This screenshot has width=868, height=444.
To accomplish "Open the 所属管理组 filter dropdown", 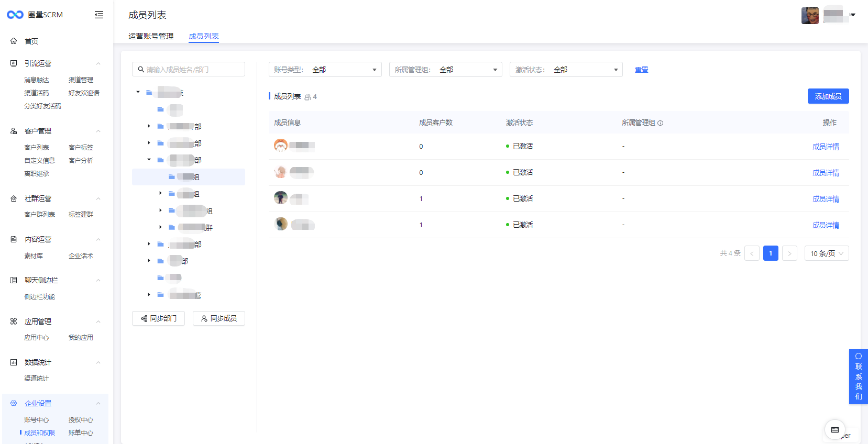I will [x=445, y=70].
